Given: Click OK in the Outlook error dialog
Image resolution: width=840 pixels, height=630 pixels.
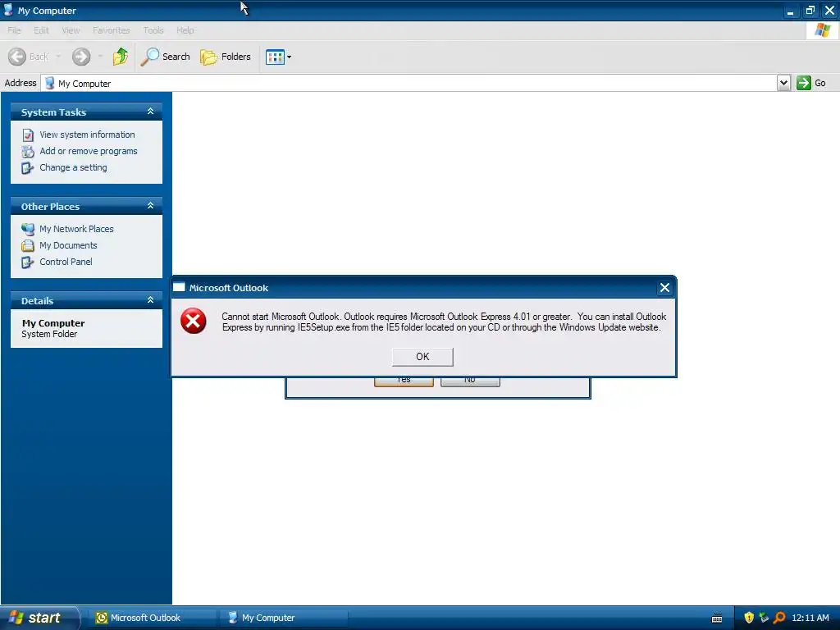Looking at the screenshot, I should [422, 357].
